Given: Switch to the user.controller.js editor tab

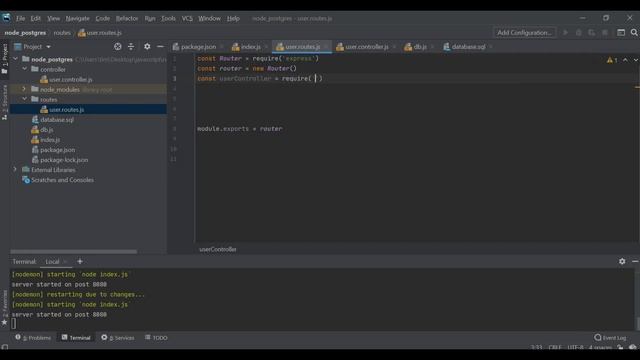Looking at the screenshot, I should [x=366, y=47].
